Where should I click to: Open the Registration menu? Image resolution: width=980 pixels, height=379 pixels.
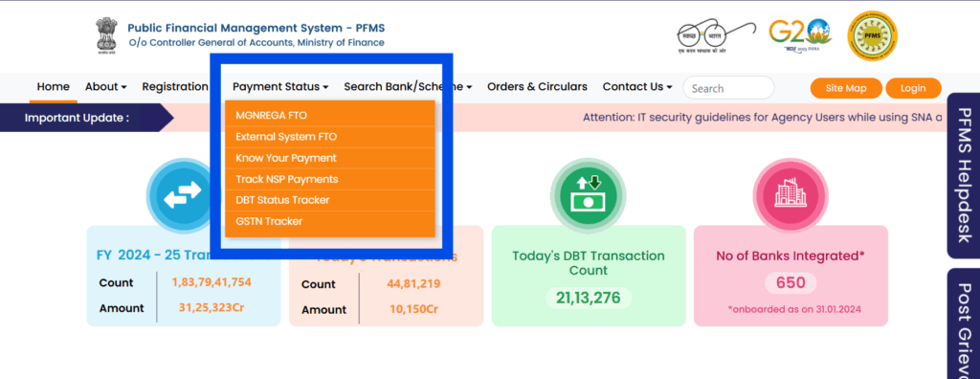coord(175,87)
